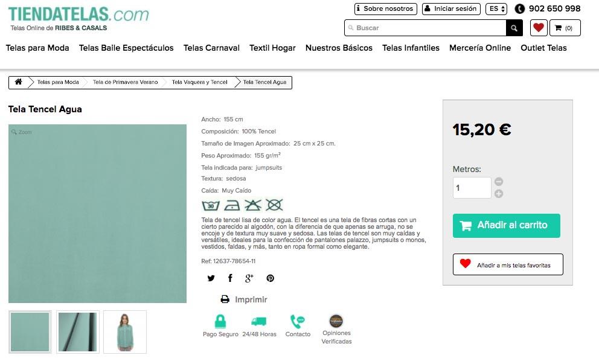Open the shopping cart icon
The height and width of the screenshot is (364, 599).
pos(565,28)
